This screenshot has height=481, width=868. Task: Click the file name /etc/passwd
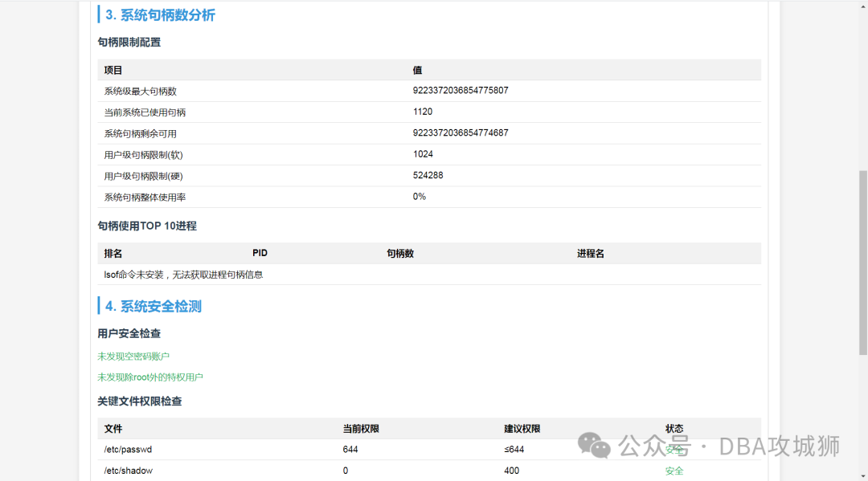pos(128,450)
